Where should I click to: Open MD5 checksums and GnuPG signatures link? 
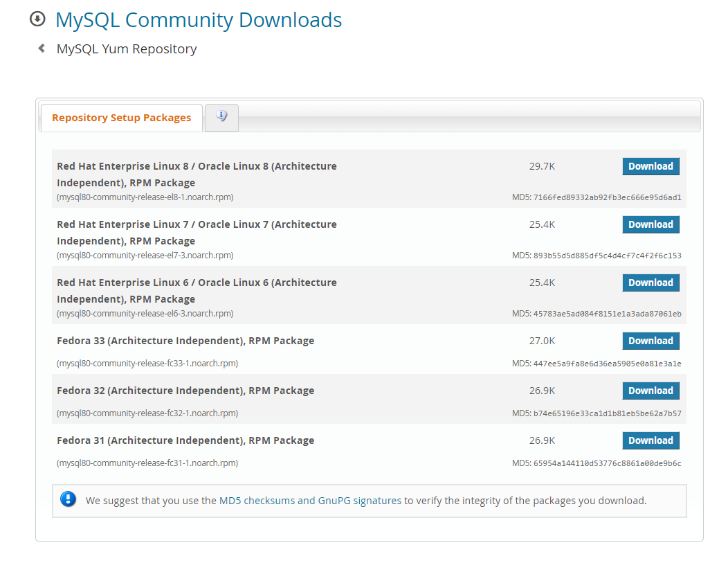coord(310,500)
